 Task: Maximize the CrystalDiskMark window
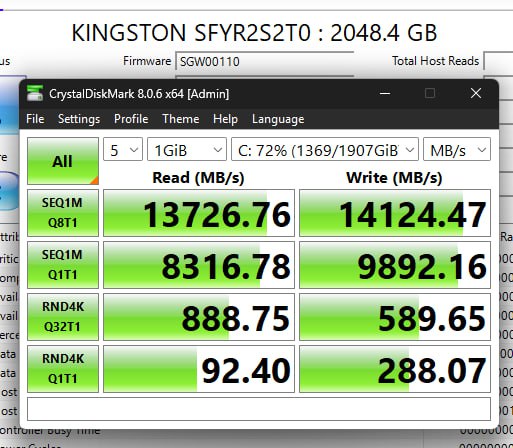point(430,93)
